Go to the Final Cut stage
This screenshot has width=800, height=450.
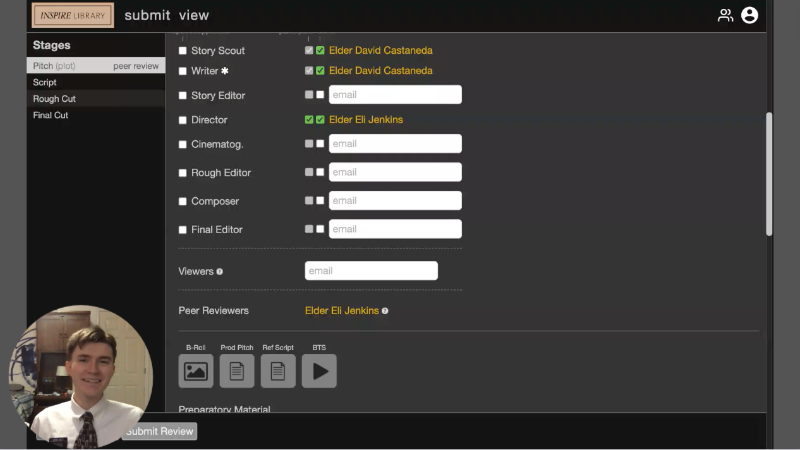(51, 115)
